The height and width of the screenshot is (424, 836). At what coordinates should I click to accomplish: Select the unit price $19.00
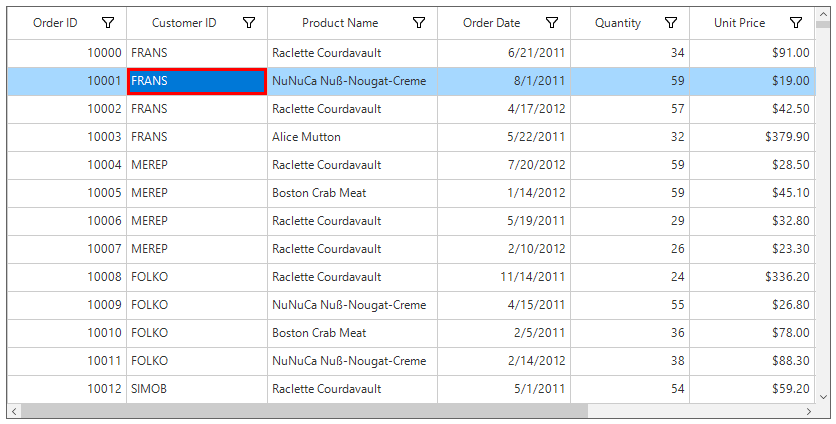click(x=752, y=81)
